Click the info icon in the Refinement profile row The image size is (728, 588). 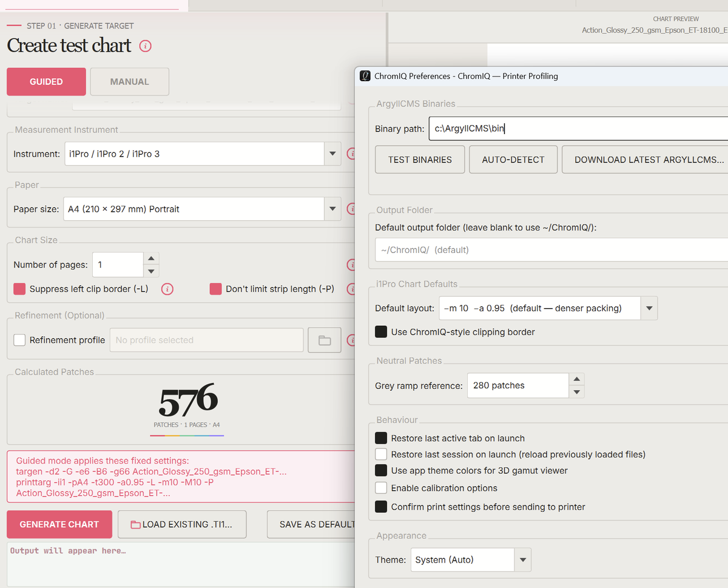[x=351, y=340]
